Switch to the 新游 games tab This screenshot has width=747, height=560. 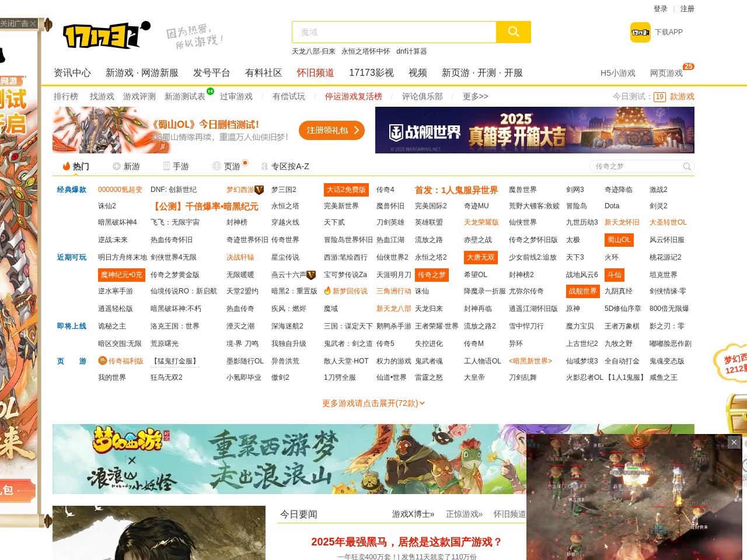point(126,167)
